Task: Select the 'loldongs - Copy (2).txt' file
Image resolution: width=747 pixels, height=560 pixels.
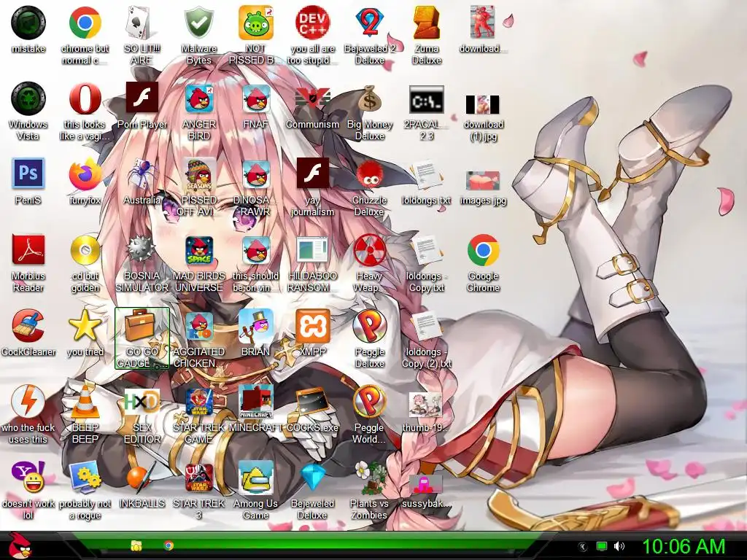Action: (x=426, y=326)
